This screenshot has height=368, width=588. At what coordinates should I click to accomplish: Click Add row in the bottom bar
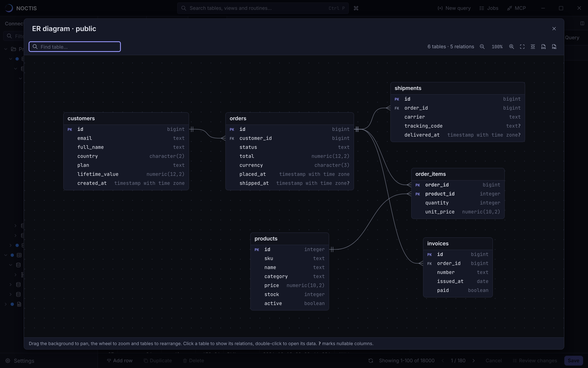pos(120,360)
